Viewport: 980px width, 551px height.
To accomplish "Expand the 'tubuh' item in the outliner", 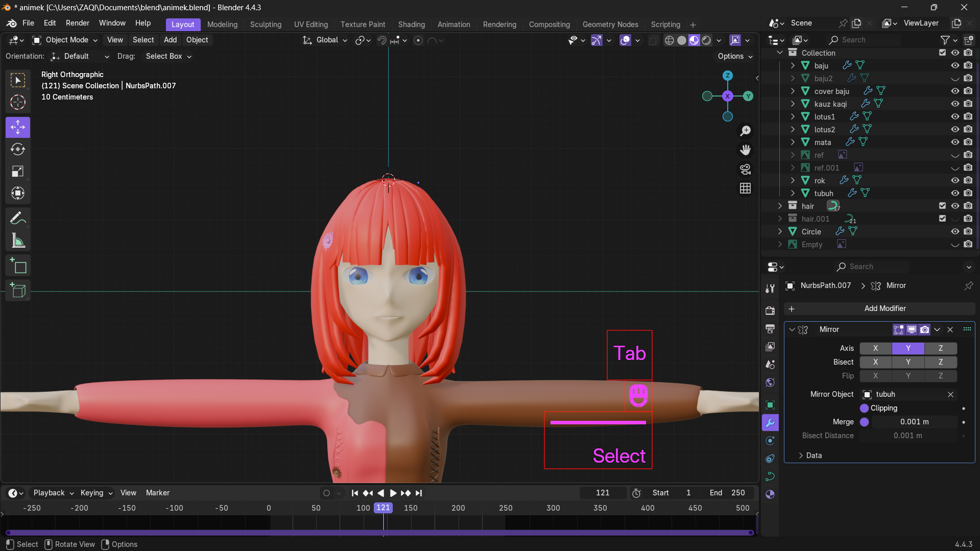I will pyautogui.click(x=792, y=193).
